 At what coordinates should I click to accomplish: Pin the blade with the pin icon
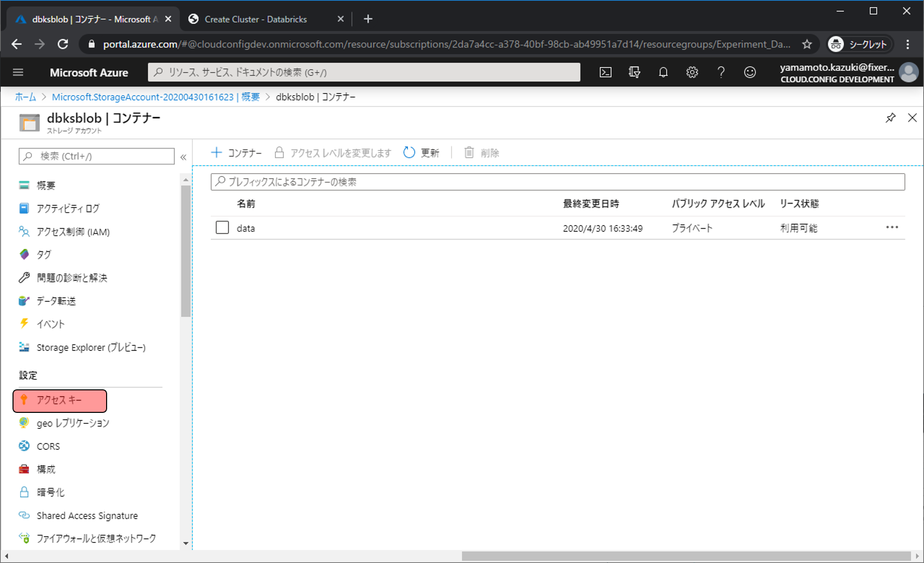tap(890, 118)
